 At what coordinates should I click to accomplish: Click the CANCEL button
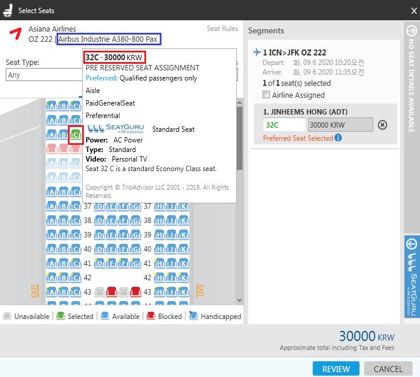388,369
